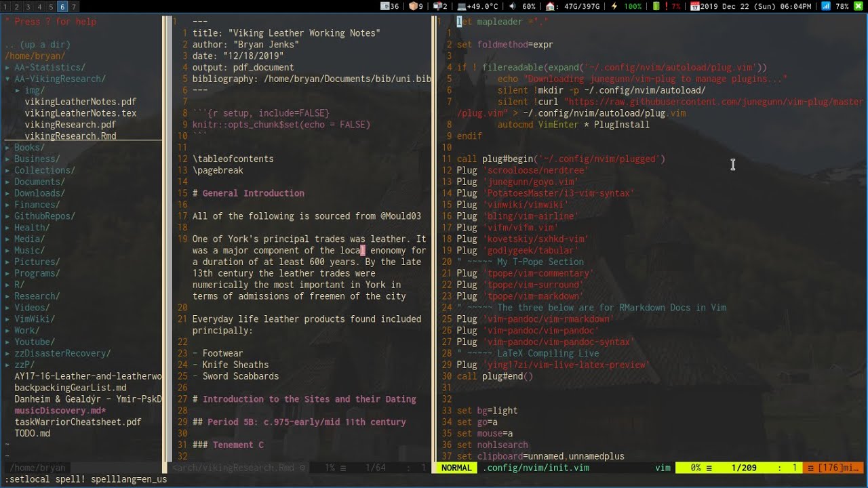The image size is (868, 488).
Task: Select the Finances folder name
Action: (x=37, y=205)
